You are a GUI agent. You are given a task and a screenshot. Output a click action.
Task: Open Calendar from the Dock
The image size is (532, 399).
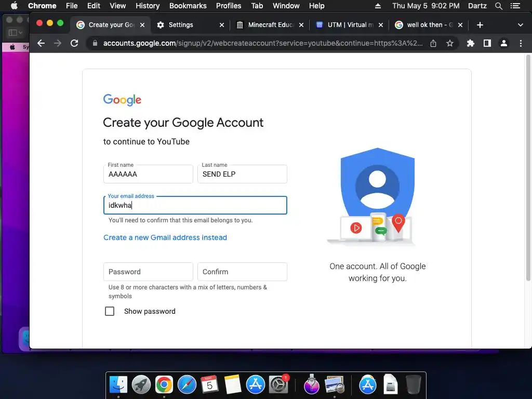pos(210,385)
